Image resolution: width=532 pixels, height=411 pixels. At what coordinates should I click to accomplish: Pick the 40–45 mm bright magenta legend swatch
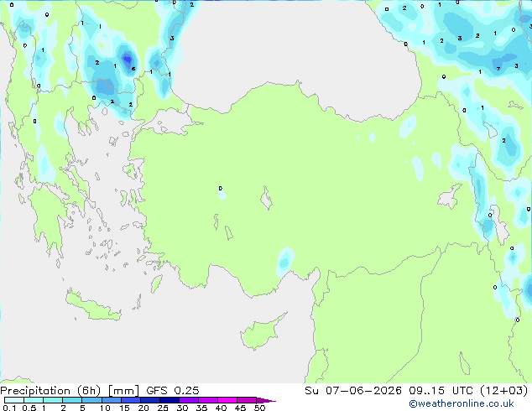tap(227, 400)
